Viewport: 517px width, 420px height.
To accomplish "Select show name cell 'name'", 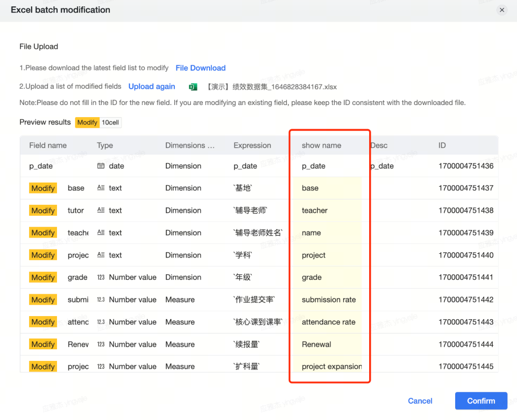I will (x=311, y=233).
